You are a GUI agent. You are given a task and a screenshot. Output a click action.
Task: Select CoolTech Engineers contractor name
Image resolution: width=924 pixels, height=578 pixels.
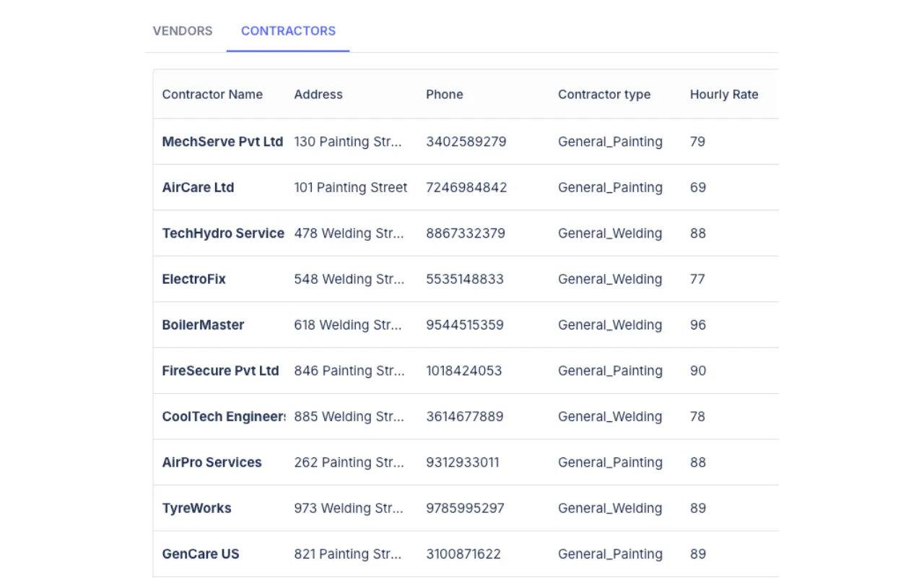click(224, 417)
